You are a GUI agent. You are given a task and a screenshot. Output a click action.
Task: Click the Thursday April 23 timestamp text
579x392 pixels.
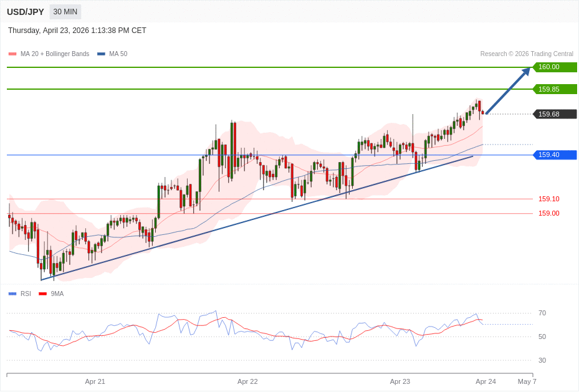(x=77, y=31)
